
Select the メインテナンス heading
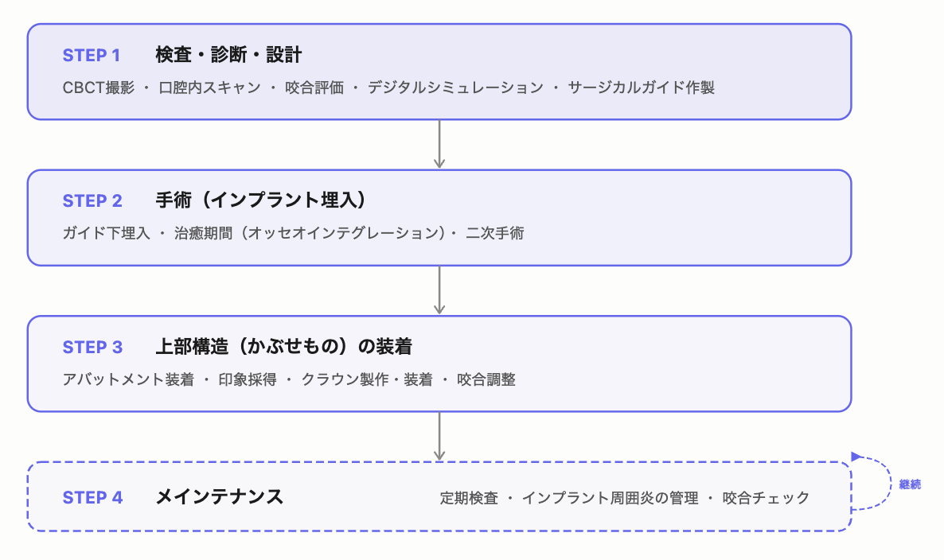pyautogui.click(x=220, y=497)
